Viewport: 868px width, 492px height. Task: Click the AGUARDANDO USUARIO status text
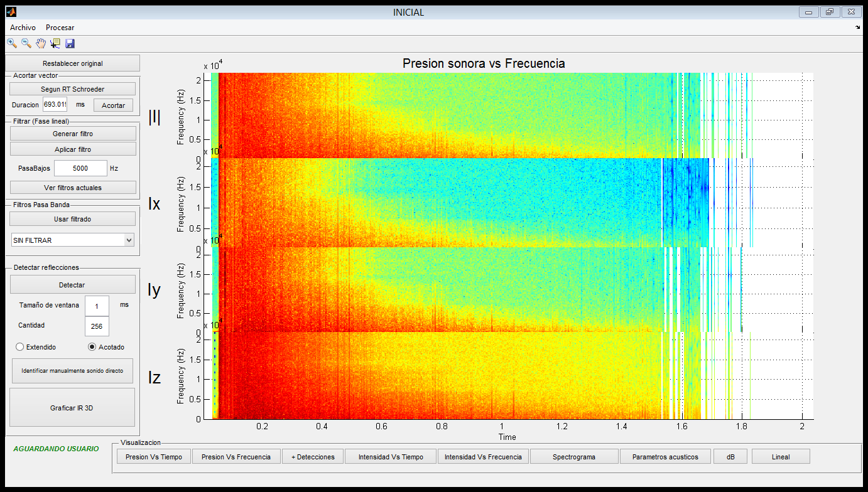pyautogui.click(x=56, y=449)
